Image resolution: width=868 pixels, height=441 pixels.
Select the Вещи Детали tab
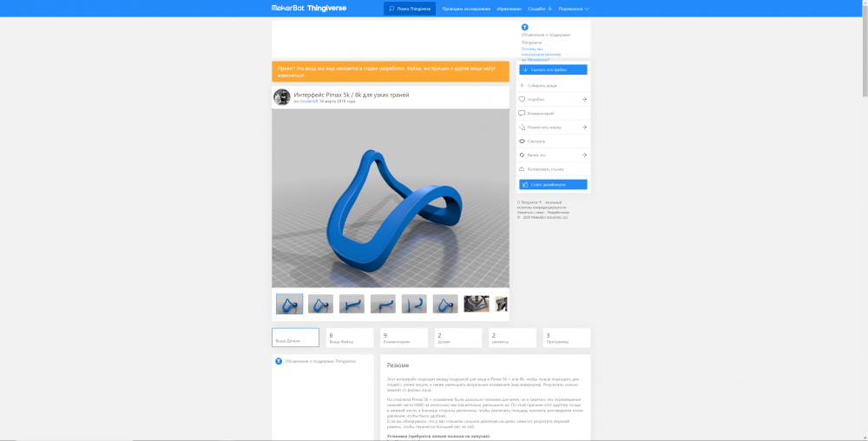point(295,338)
